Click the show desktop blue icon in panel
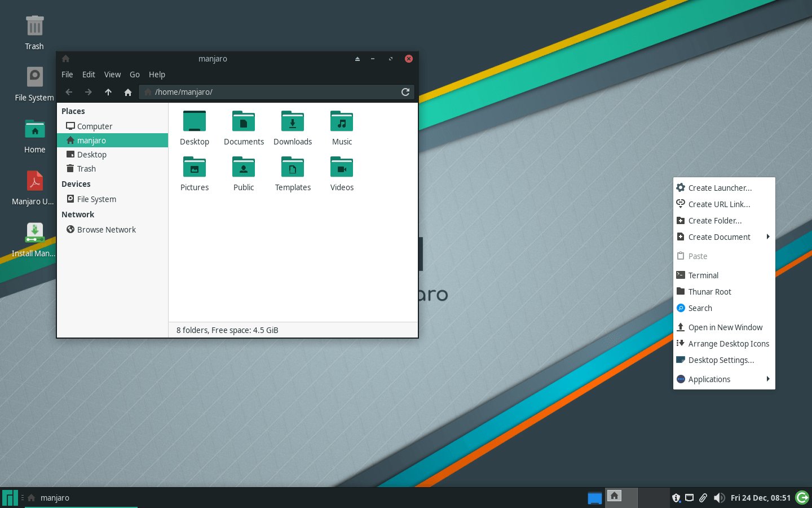 click(x=594, y=498)
